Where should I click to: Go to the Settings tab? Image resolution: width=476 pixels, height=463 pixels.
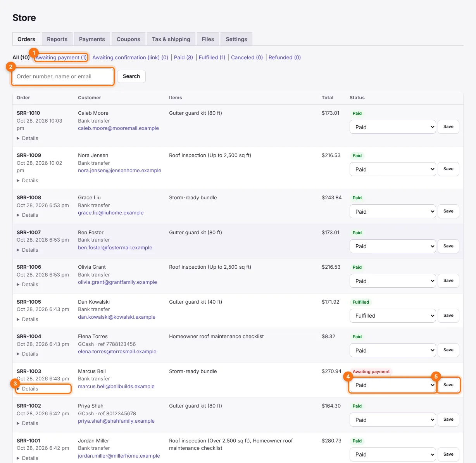tap(236, 39)
